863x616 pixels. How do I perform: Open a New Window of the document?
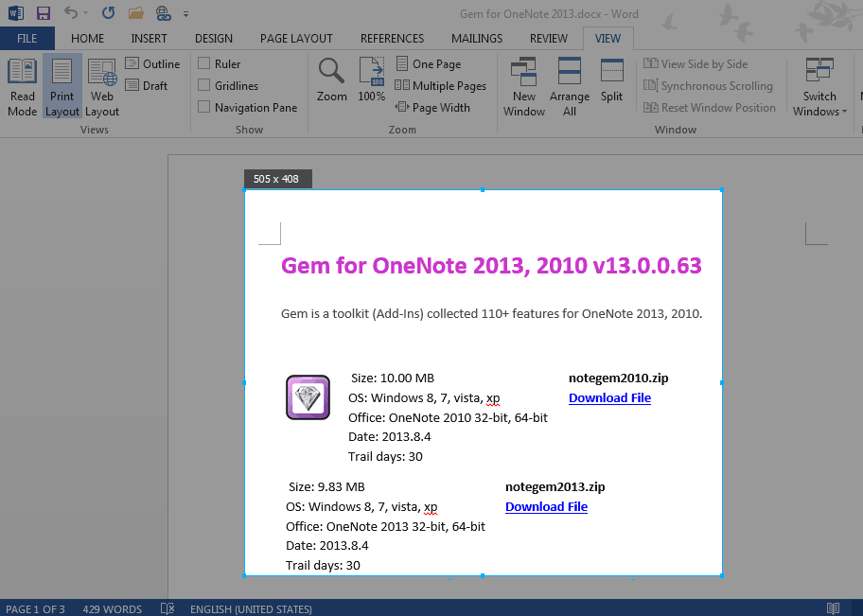(524, 87)
